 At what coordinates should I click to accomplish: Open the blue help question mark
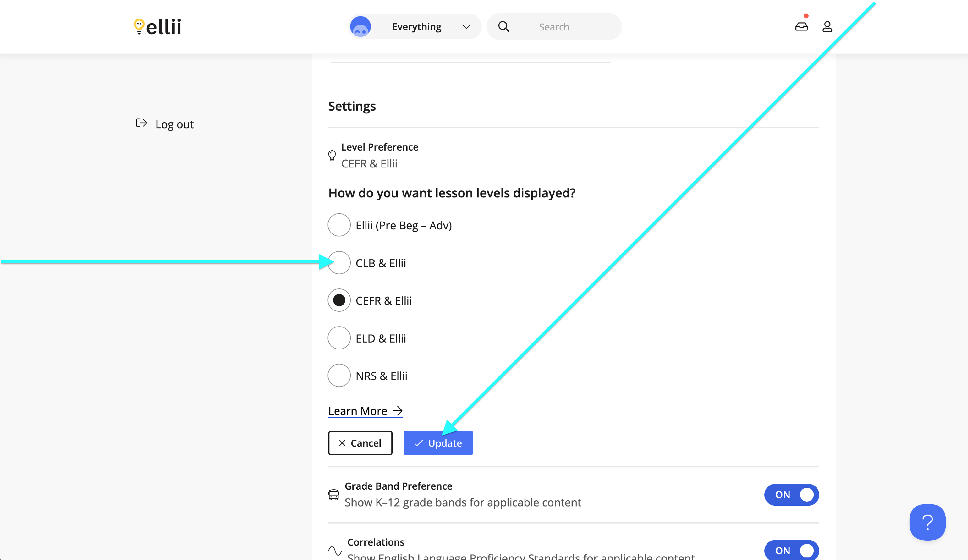(x=927, y=522)
